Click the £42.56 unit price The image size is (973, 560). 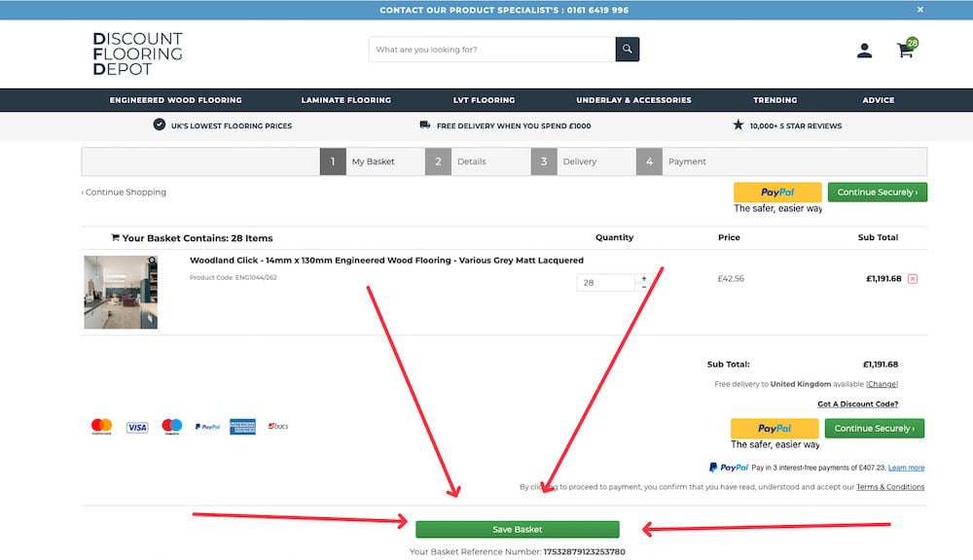point(731,279)
